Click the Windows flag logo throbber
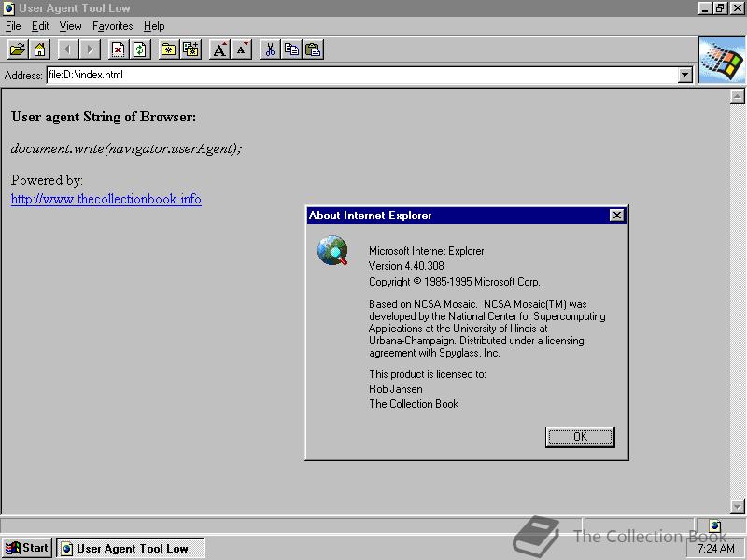 coord(722,61)
